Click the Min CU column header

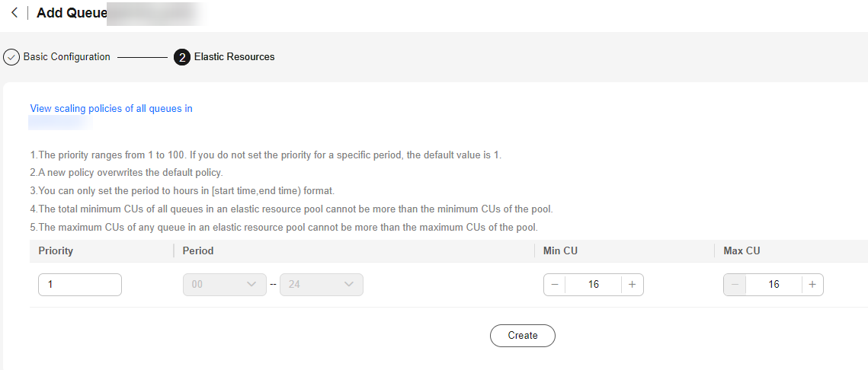point(560,250)
